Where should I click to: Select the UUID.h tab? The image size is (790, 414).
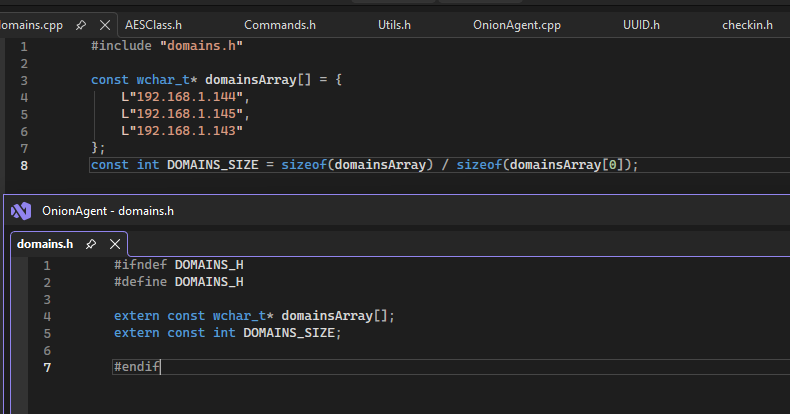tap(641, 25)
